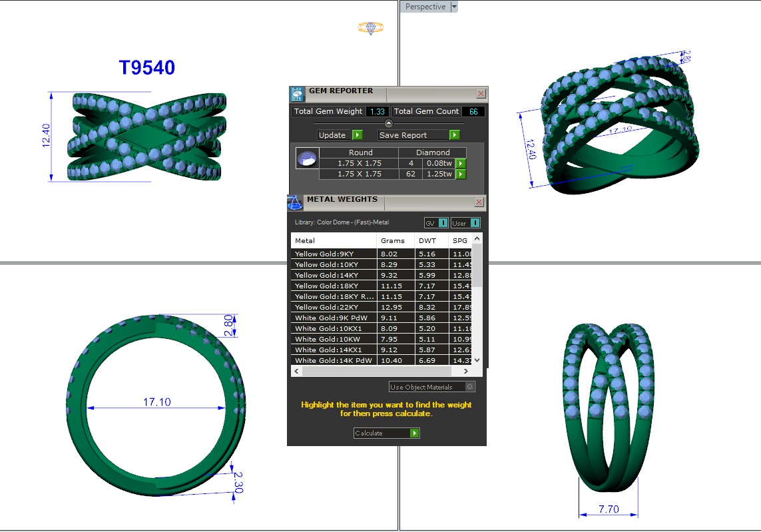
Task: Click the 1.75 X 1.75 cell with count 62
Action: point(359,174)
